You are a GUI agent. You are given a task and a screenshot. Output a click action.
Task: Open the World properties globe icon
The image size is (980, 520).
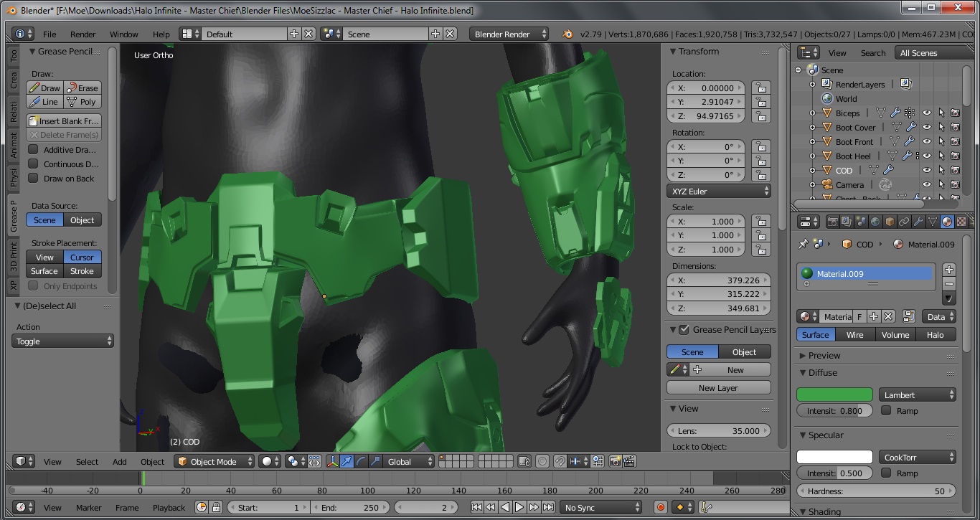(x=875, y=222)
